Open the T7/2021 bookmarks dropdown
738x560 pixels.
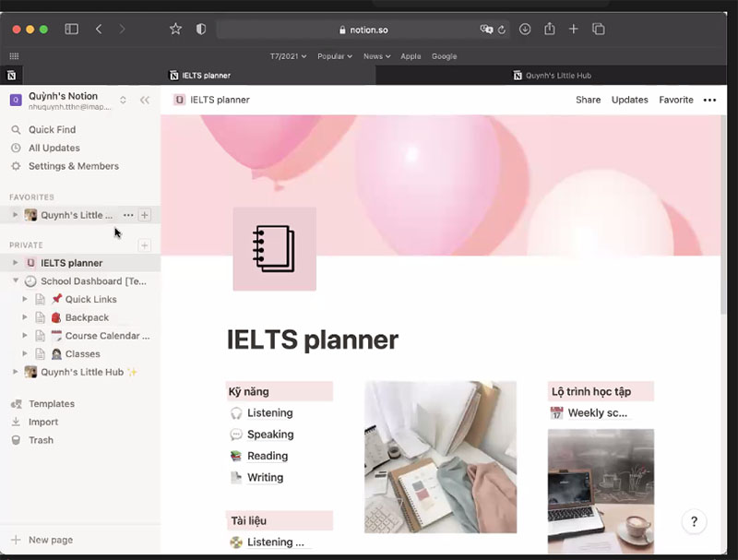[290, 56]
